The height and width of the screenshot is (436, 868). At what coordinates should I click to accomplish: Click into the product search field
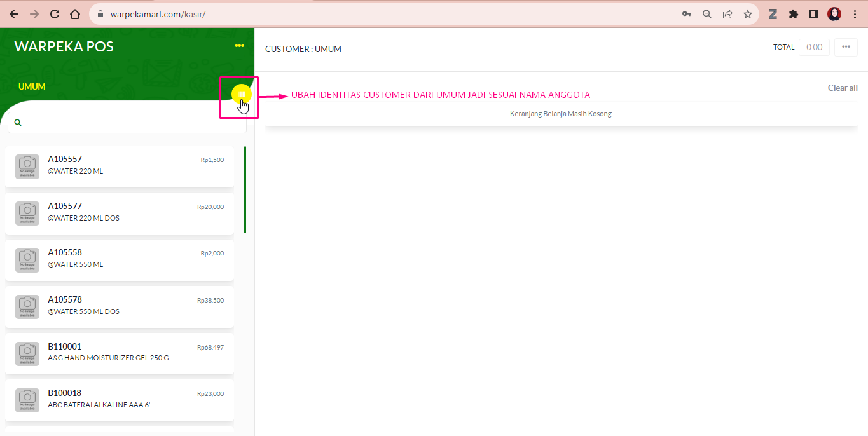[127, 123]
